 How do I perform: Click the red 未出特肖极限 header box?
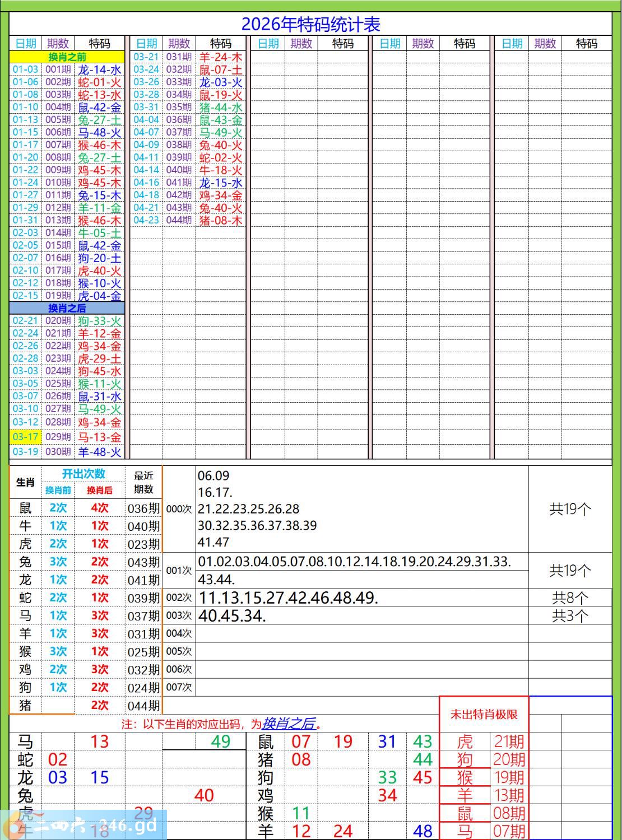[484, 714]
